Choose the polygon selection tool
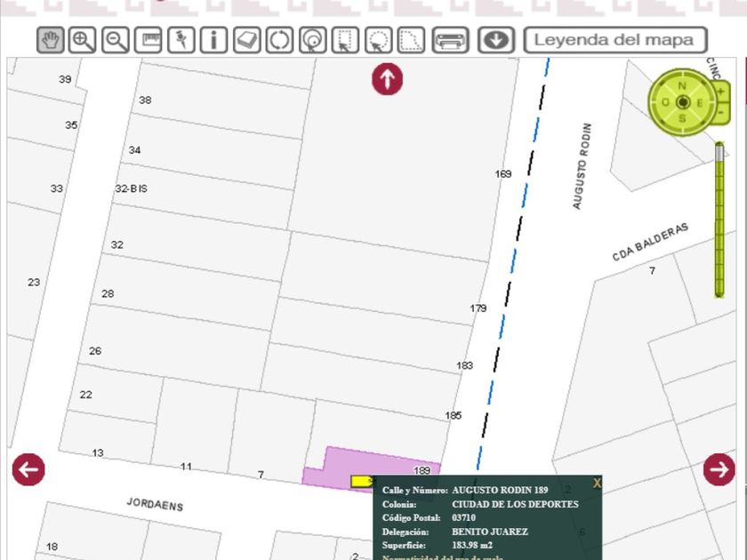Viewport: 747px width, 560px height. coord(411,40)
